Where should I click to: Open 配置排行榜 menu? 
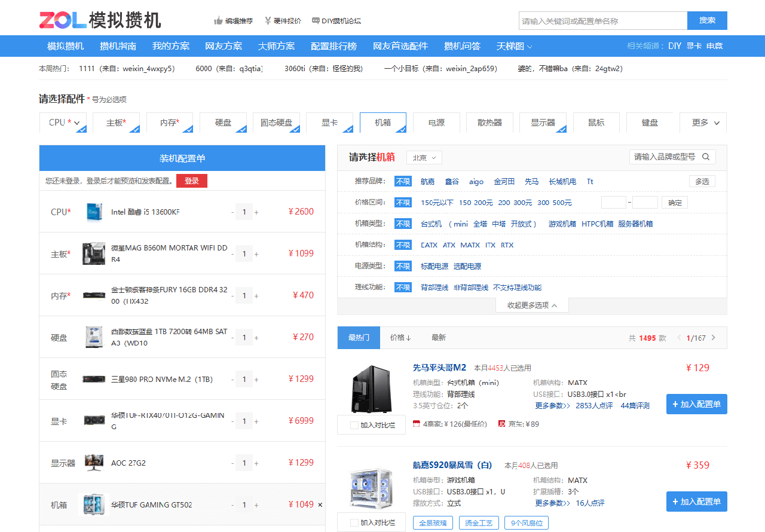click(x=333, y=46)
